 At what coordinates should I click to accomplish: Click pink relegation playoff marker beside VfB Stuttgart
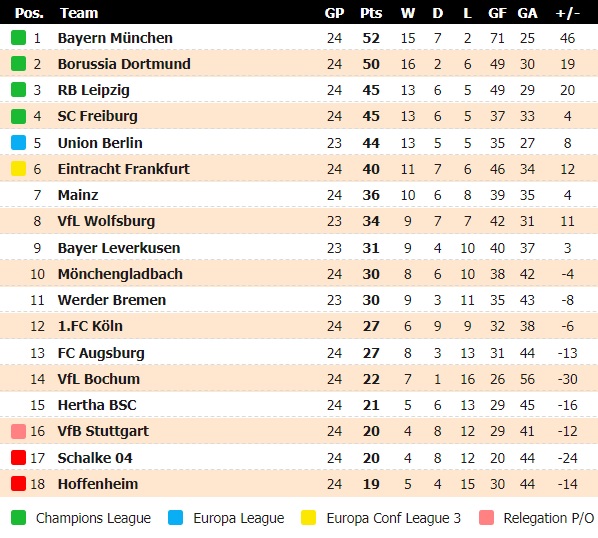tap(18, 431)
